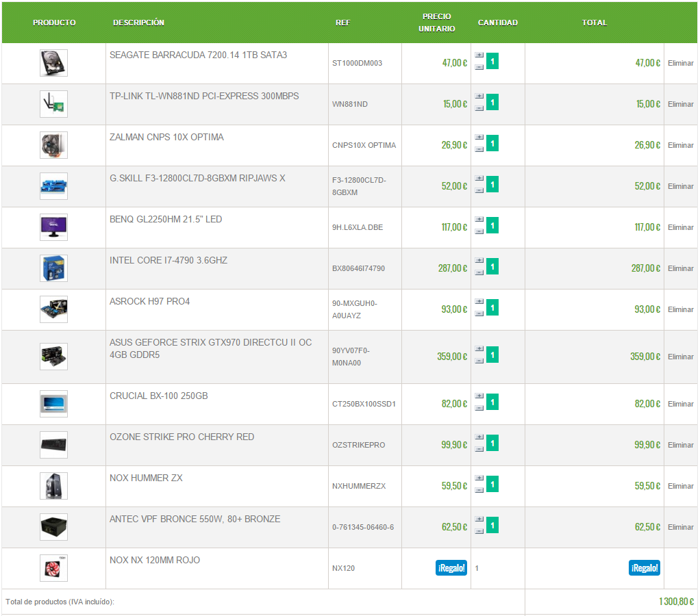The image size is (700, 616).
Task: Click cart total 1 300,80 €
Action: (676, 602)
